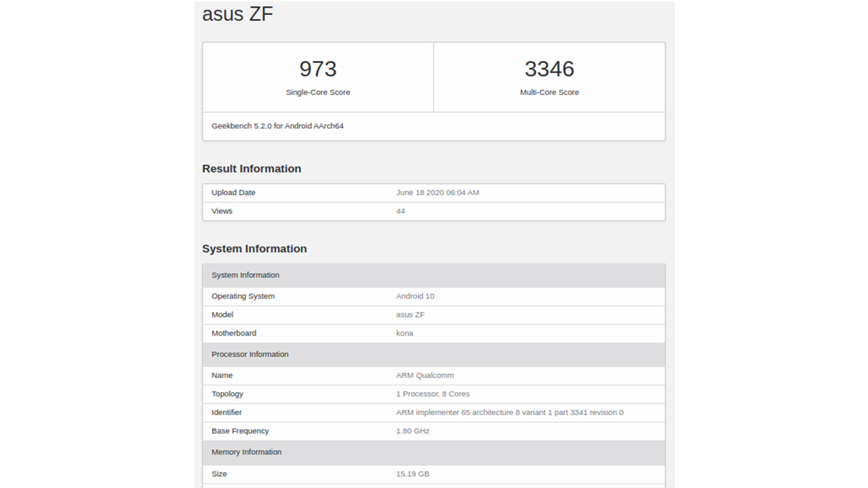This screenshot has height=488, width=868.
Task: Click the bold 'System Information' section heading
Action: [x=255, y=249]
